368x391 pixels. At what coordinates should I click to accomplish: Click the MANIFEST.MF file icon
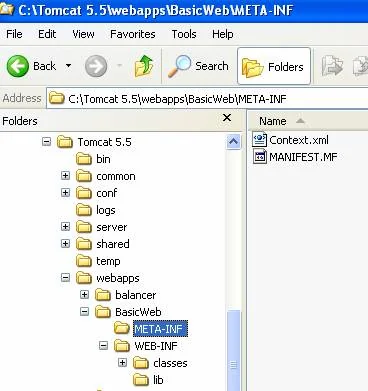point(260,157)
